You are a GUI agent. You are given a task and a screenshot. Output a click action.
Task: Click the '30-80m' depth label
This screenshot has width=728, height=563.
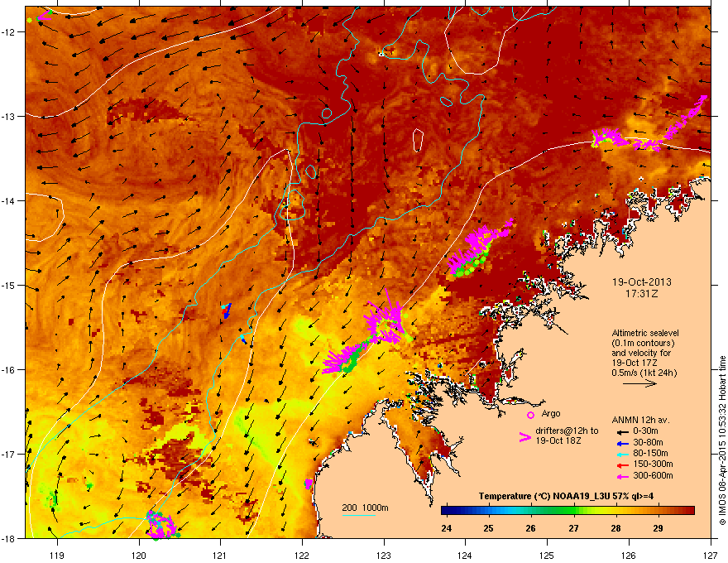coord(648,442)
